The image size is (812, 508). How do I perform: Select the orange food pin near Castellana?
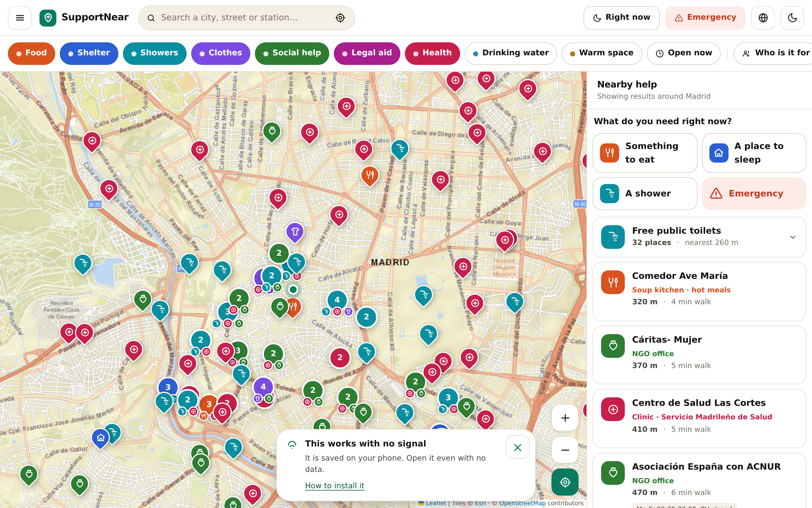(x=370, y=176)
